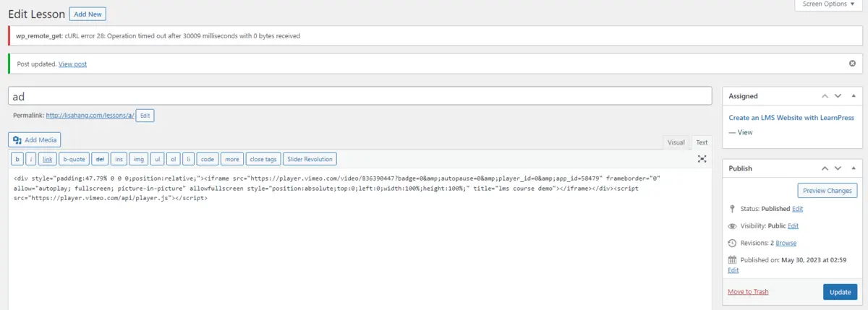Move the Publish panel down
This screenshot has width=868, height=310.
pyautogui.click(x=838, y=168)
